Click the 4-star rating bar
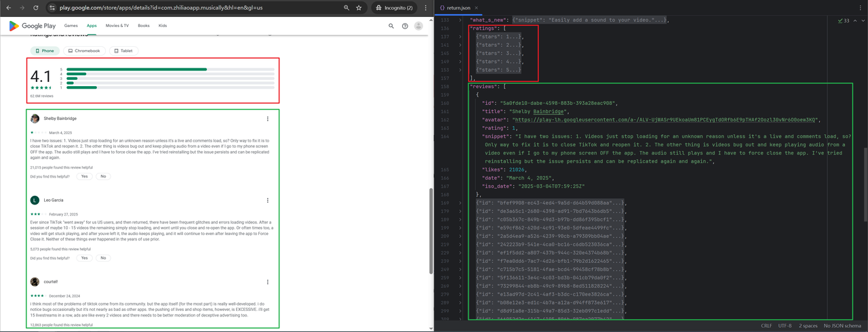The image size is (868, 332). tap(170, 74)
